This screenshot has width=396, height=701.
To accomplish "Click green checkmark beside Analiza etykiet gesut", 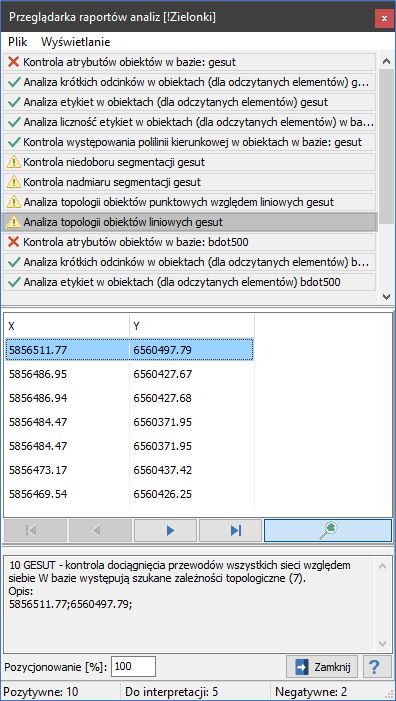I will click(x=14, y=102).
